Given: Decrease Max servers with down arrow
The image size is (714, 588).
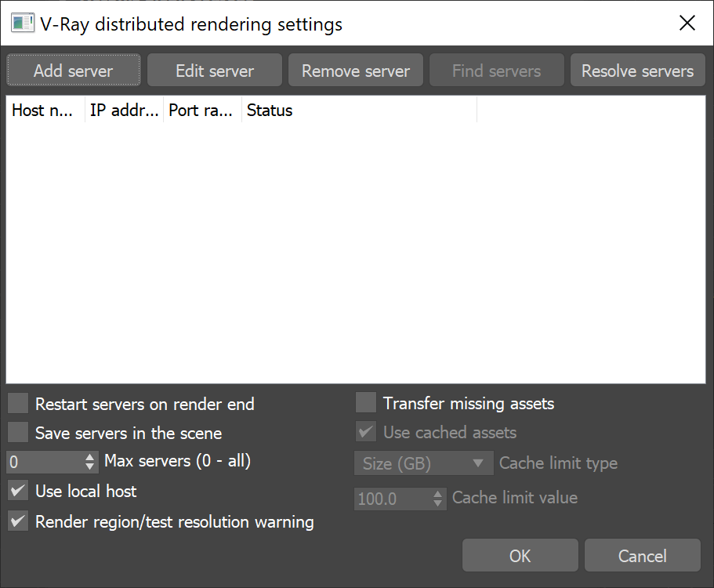Looking at the screenshot, I should [x=89, y=467].
